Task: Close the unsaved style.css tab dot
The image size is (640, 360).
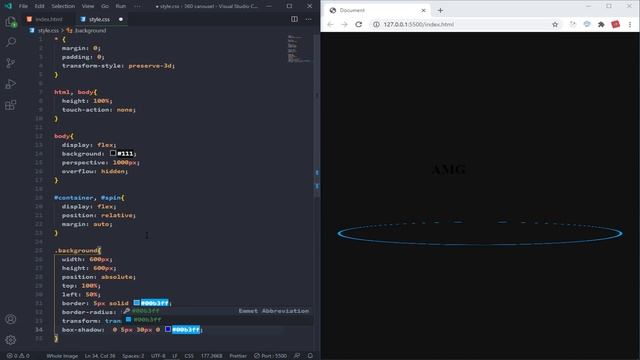Action: (121, 19)
